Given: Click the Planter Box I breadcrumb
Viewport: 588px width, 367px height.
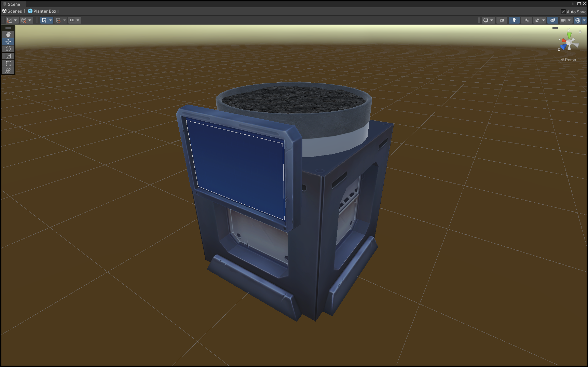Looking at the screenshot, I should (45, 11).
